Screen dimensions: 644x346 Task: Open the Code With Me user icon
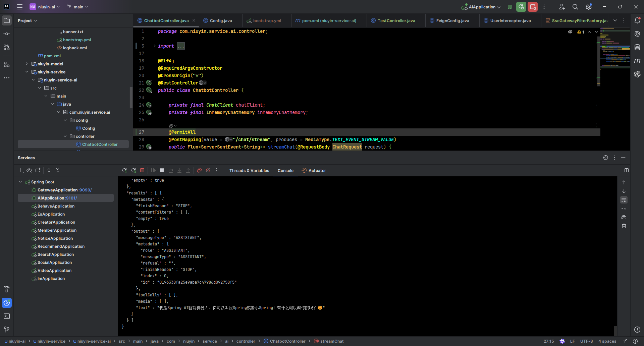562,7
